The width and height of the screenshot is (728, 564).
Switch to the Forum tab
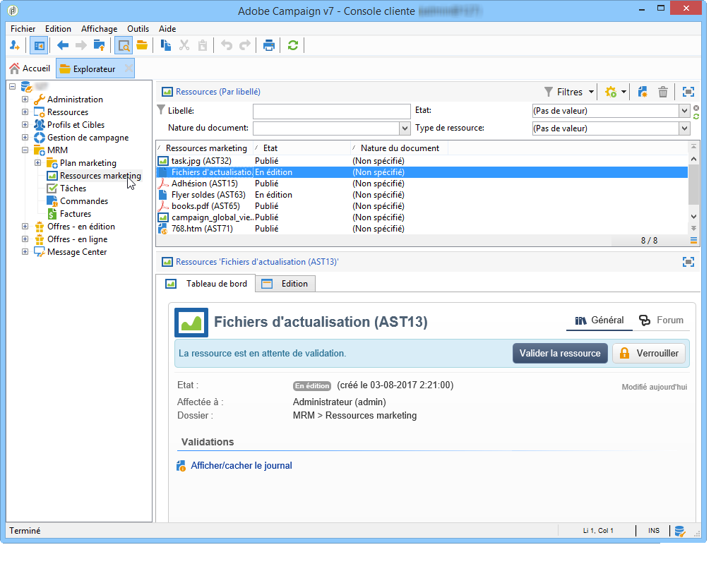[662, 320]
